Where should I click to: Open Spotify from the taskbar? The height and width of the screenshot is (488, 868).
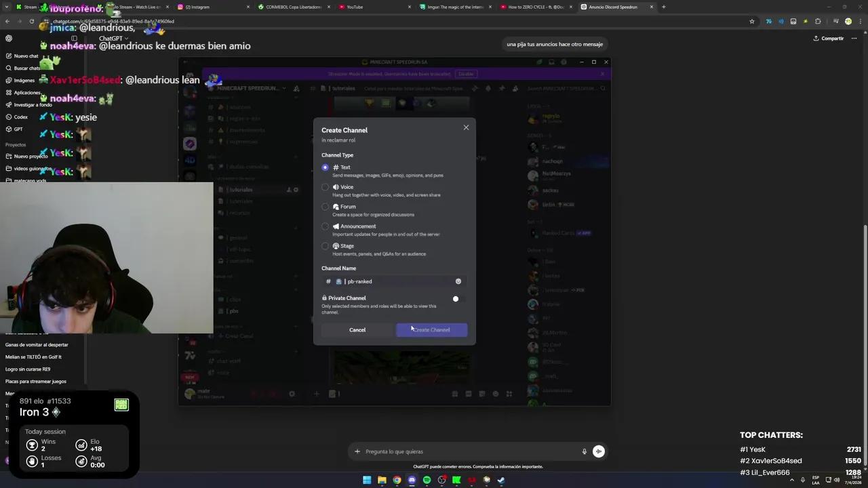427,480
